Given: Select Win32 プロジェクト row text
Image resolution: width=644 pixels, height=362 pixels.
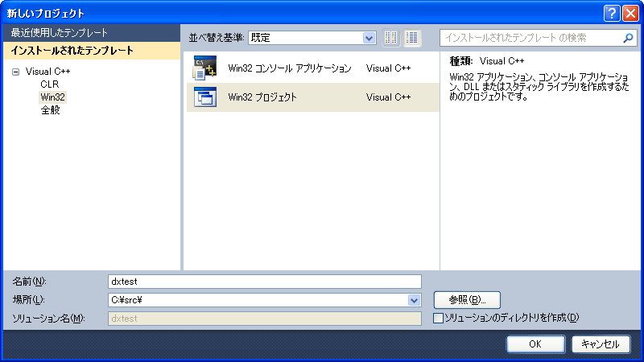Looking at the screenshot, I should pyautogui.click(x=262, y=97).
